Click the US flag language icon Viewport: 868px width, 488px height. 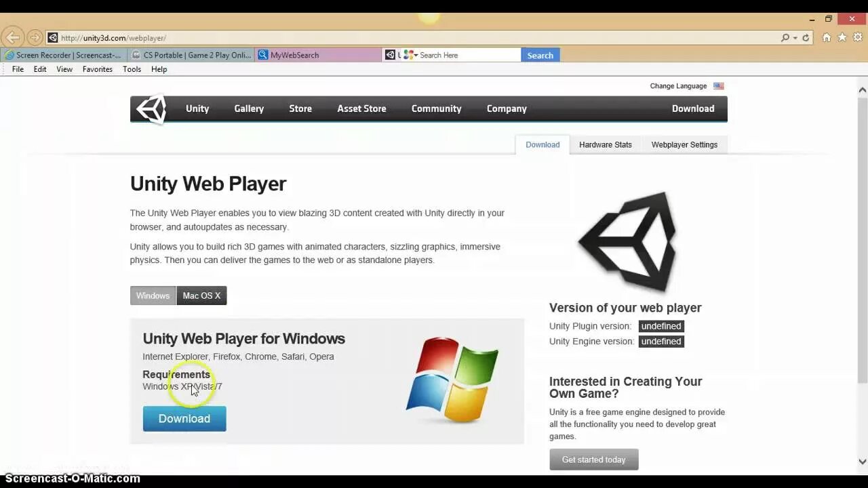tap(719, 86)
